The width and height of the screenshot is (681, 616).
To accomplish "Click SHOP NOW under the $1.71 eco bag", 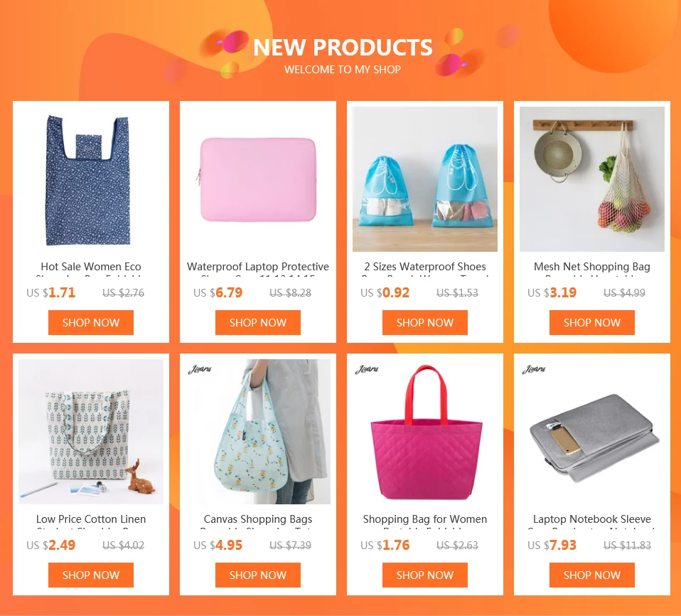I will point(91,322).
